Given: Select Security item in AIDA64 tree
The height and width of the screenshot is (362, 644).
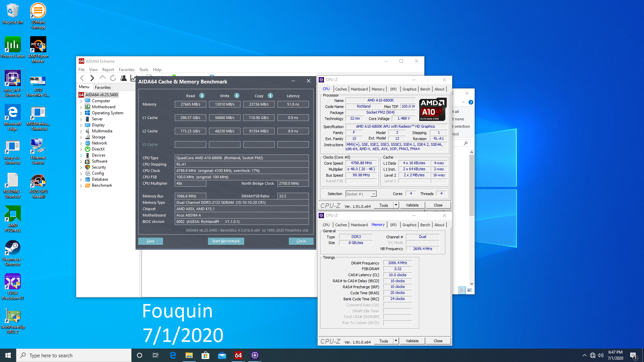Looking at the screenshot, I should [99, 167].
